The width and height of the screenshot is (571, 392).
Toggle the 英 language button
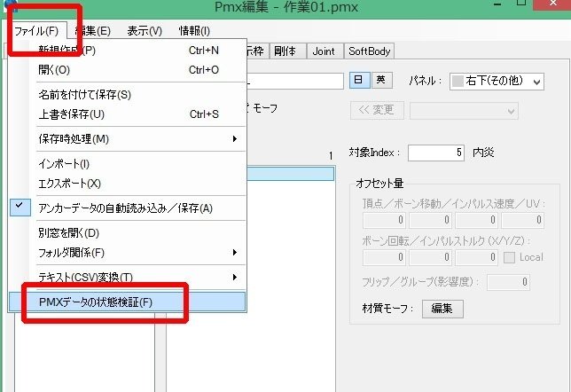[x=381, y=80]
